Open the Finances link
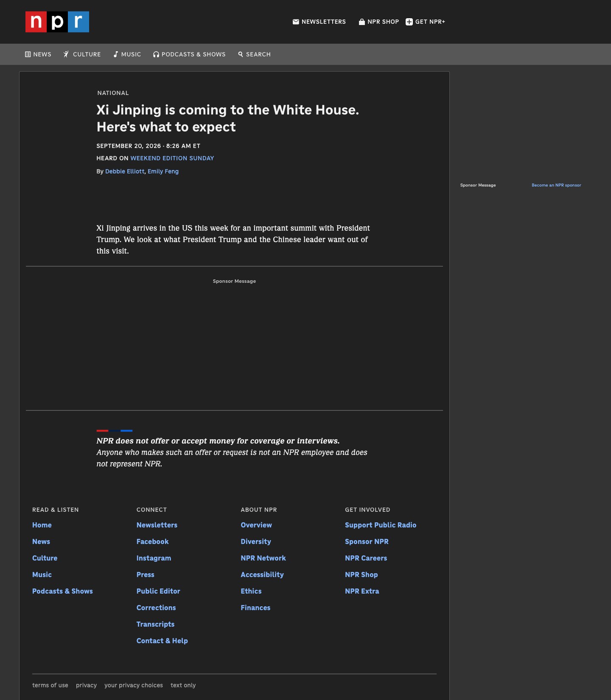 (x=255, y=608)
